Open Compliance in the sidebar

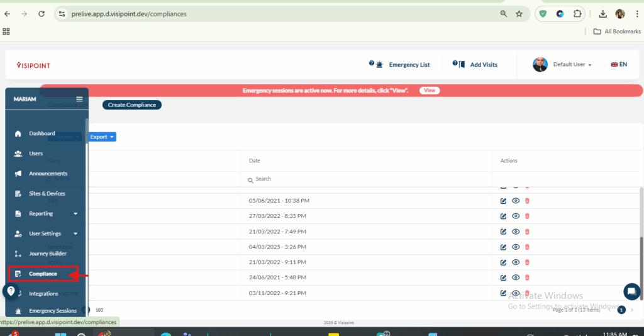[43, 274]
